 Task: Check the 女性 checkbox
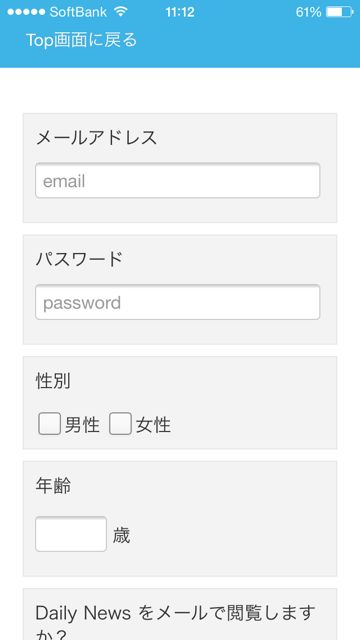[120, 424]
